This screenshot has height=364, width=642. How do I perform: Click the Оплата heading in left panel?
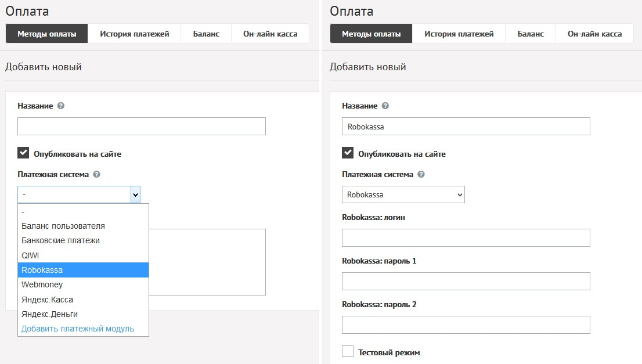click(27, 11)
